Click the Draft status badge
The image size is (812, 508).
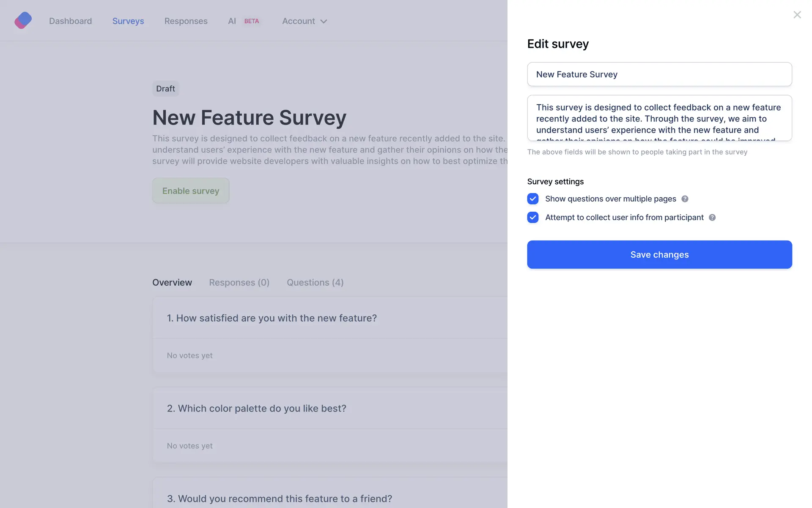(x=165, y=88)
